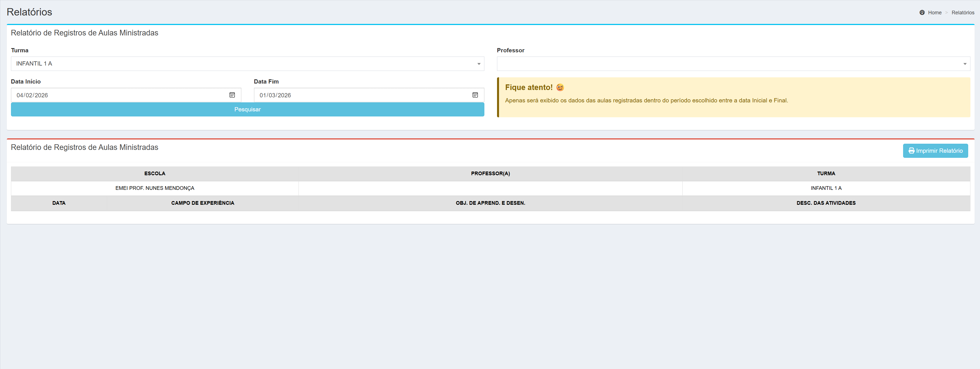This screenshot has height=369, width=980.
Task: Click the DESC. DAS ATIVIDADES column header
Action: [826, 203]
